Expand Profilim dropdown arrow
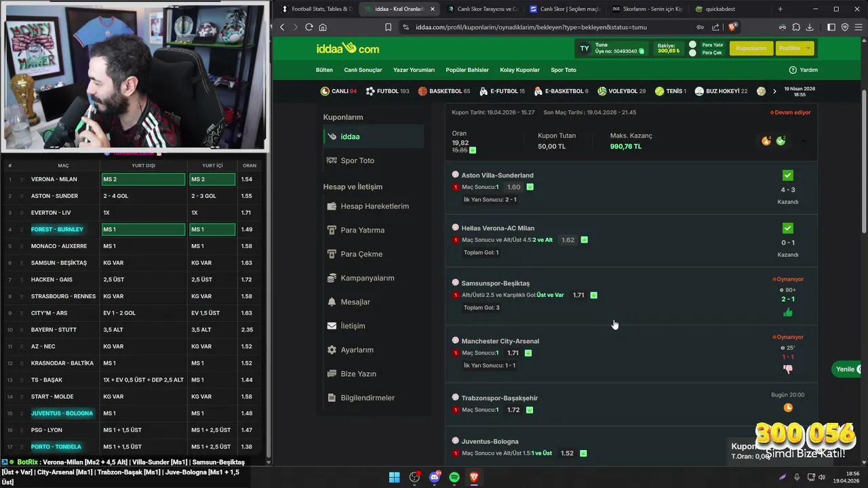The image size is (868, 488). coord(808,49)
